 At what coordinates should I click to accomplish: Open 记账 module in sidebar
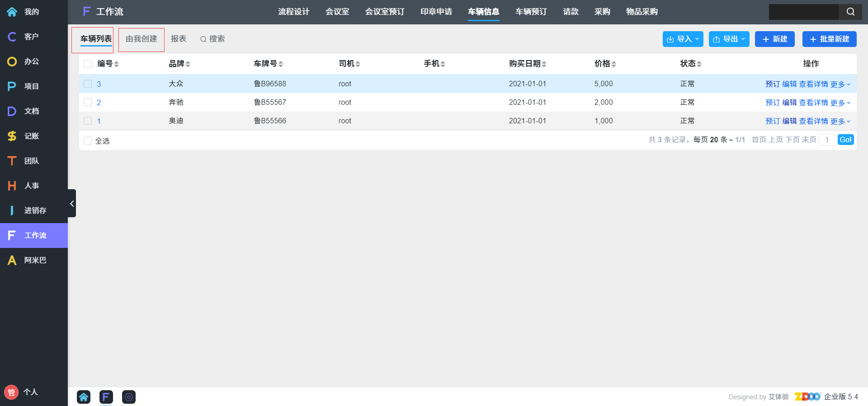click(31, 136)
